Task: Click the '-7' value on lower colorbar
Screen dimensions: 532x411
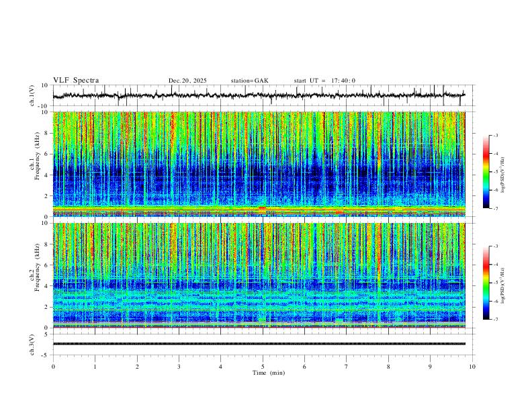Action: tap(495, 320)
